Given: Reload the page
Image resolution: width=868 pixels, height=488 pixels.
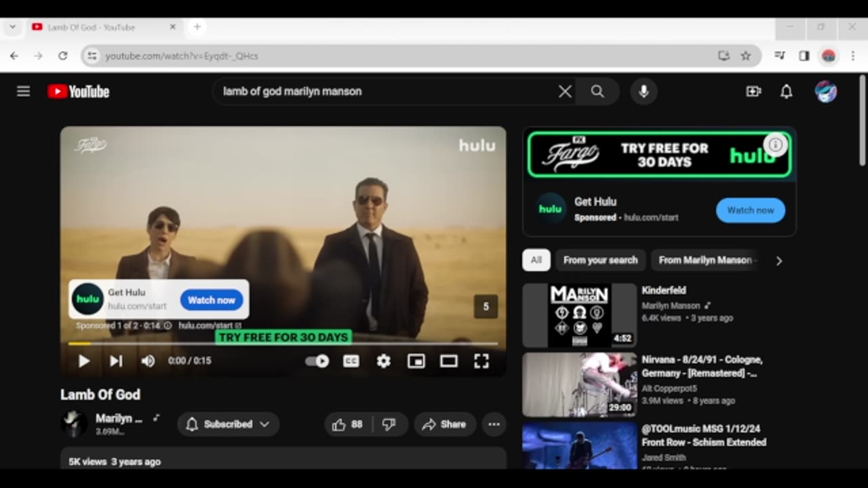Looking at the screenshot, I should coord(62,56).
